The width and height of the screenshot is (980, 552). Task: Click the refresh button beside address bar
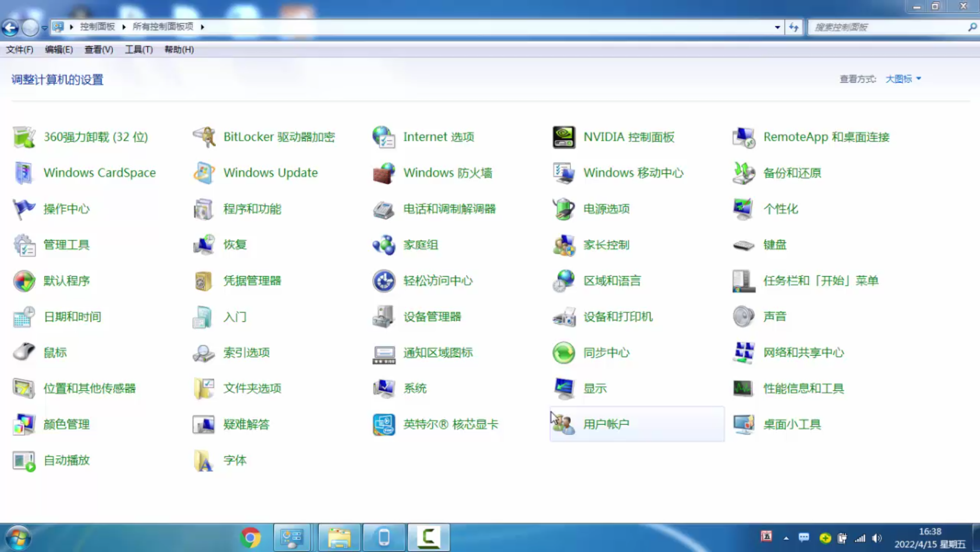tap(794, 27)
